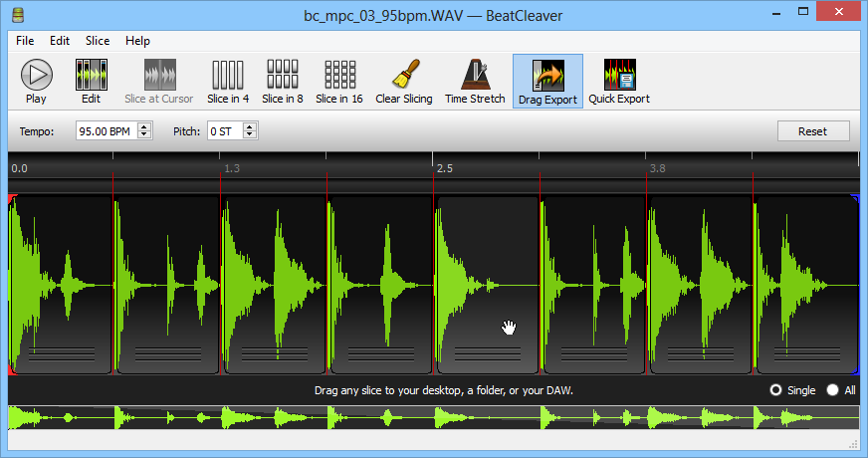
Task: Open the Help menu
Action: 137,41
